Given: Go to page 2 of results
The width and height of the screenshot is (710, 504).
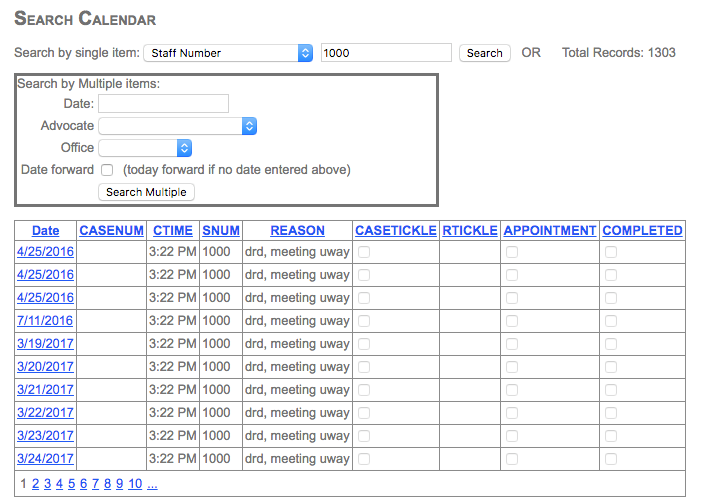Looking at the screenshot, I should click(x=35, y=484).
